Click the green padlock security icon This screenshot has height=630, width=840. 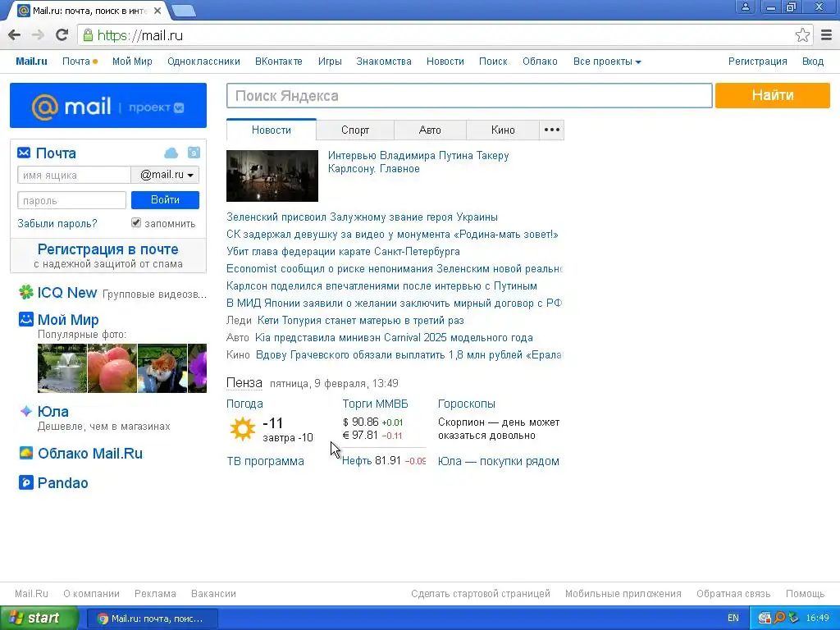[x=88, y=35]
